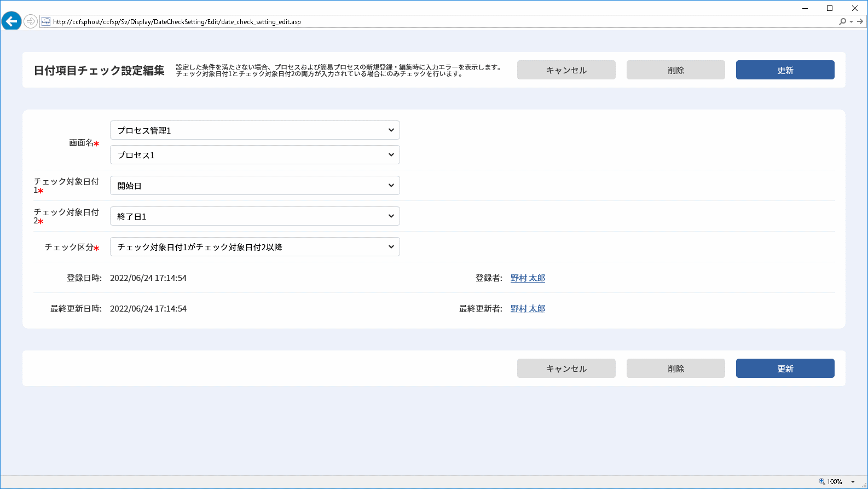This screenshot has width=868, height=489.
Task: Click the go arrow beside address search
Action: click(860, 21)
